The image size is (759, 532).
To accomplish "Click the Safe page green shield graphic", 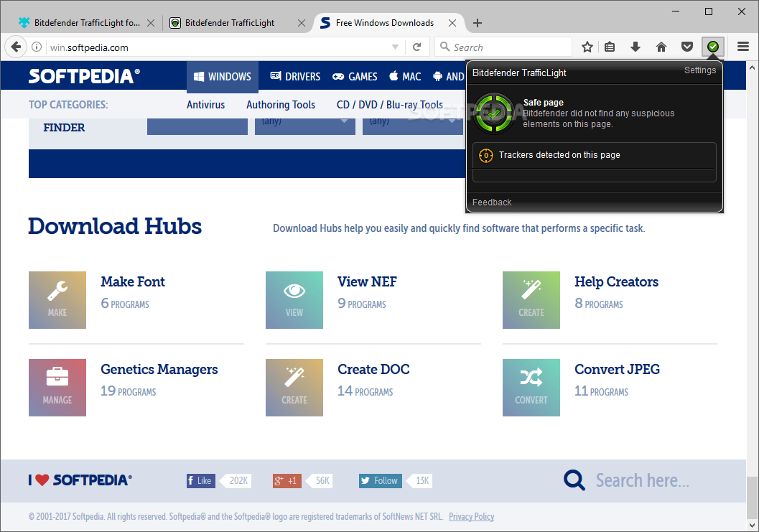I will click(493, 113).
